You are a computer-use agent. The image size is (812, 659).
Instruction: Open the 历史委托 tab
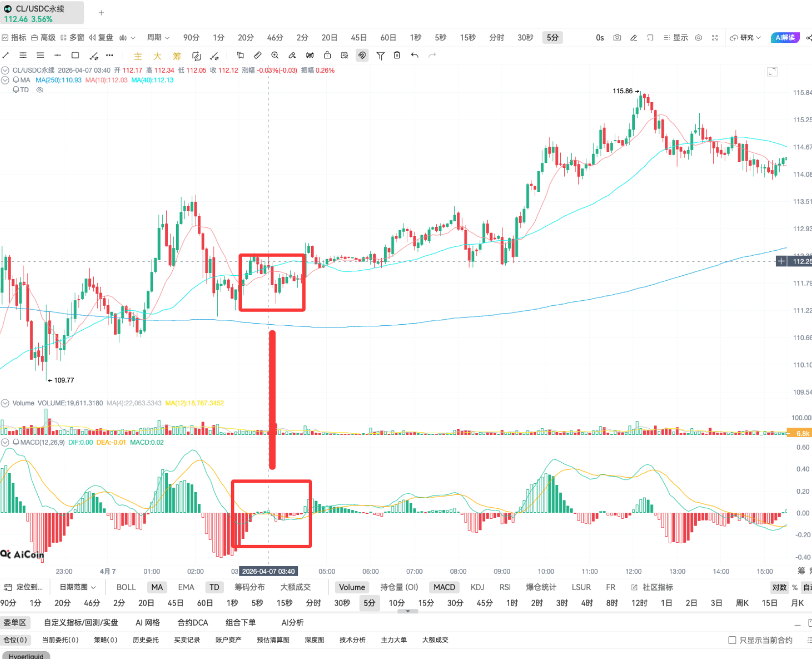(146, 640)
